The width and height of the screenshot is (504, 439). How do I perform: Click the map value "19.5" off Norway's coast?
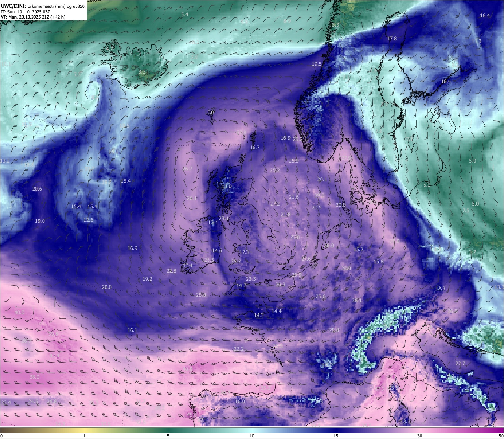[x=317, y=64]
